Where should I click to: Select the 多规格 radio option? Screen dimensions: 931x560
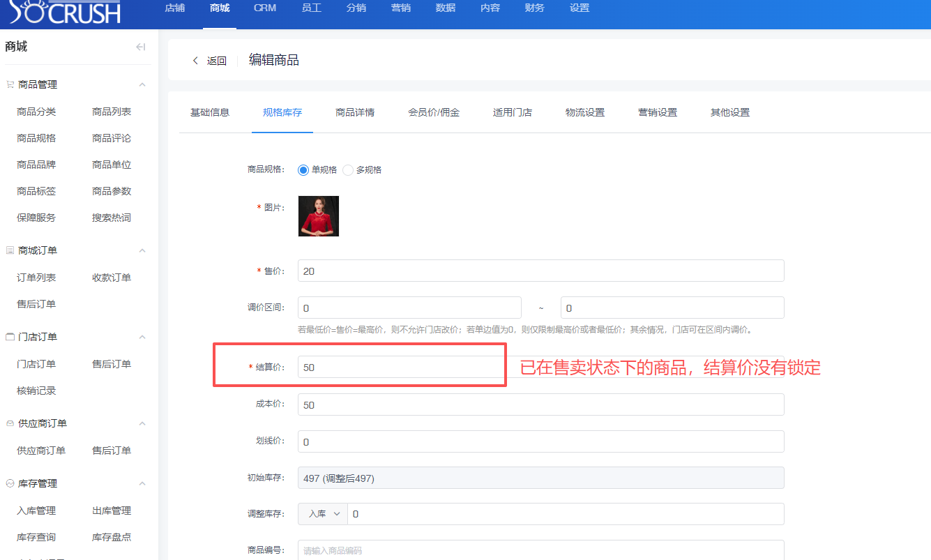click(x=348, y=169)
